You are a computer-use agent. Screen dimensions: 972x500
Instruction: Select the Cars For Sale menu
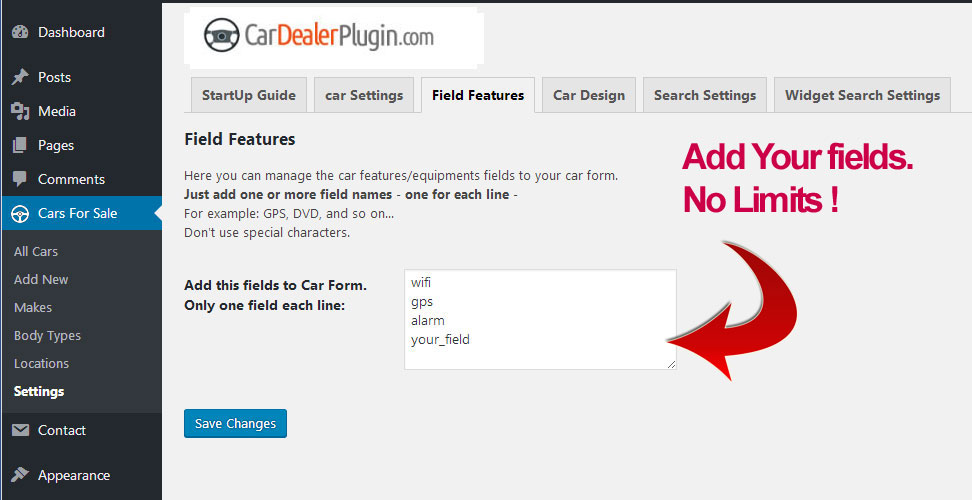(x=81, y=213)
